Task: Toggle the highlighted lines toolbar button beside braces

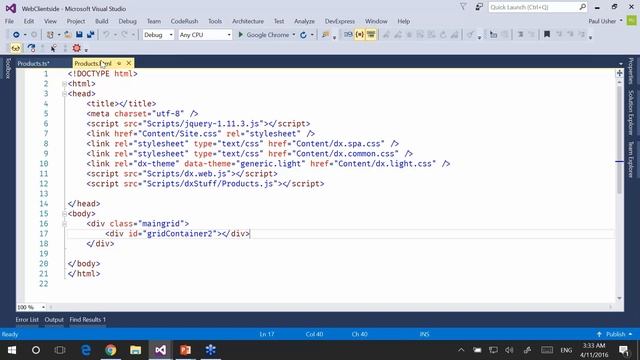Action: tap(371, 35)
